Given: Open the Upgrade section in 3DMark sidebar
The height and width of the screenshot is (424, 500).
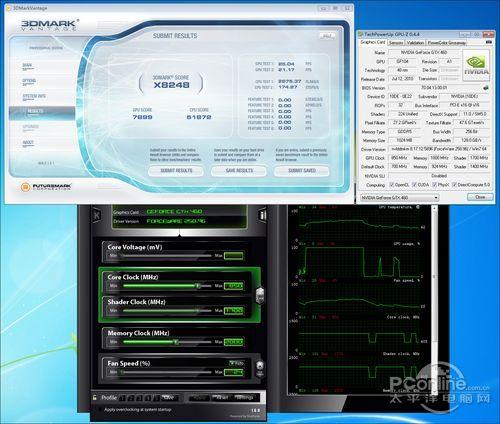Looking at the screenshot, I should click(x=30, y=127).
